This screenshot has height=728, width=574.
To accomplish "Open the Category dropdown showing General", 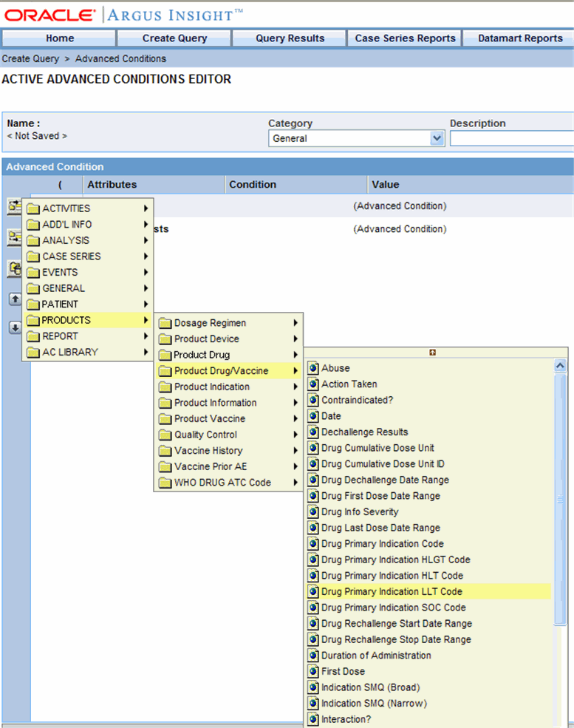I will coord(356,138).
